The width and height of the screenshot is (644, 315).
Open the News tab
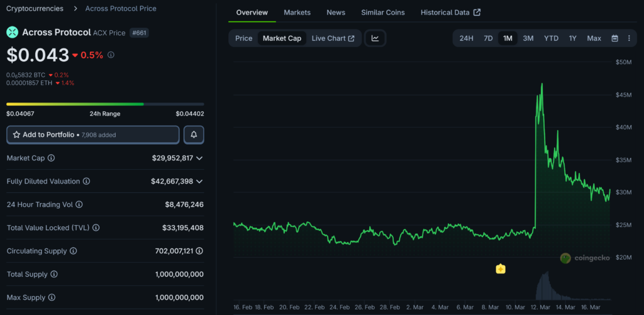coord(336,13)
